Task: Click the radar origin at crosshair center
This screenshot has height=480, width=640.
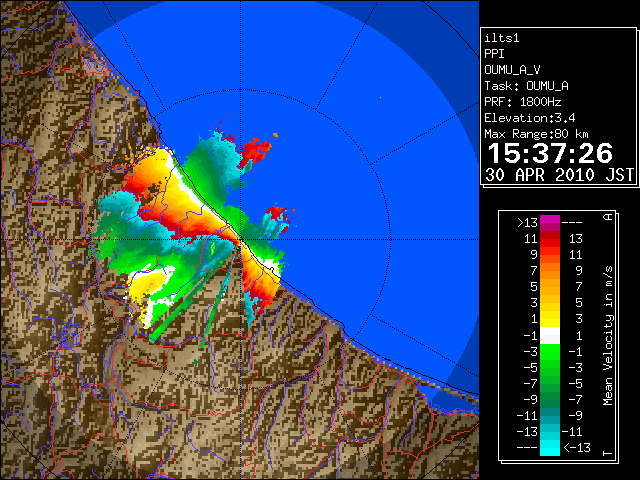Action: coord(241,240)
